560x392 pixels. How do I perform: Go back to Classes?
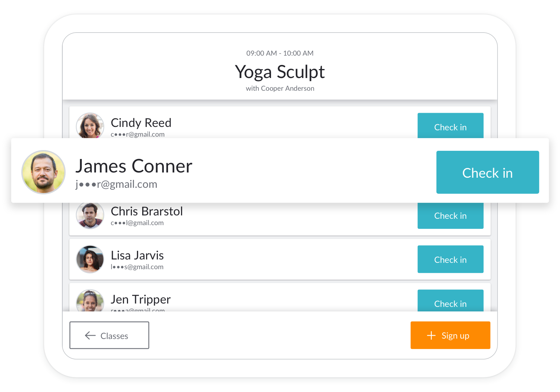click(x=109, y=336)
